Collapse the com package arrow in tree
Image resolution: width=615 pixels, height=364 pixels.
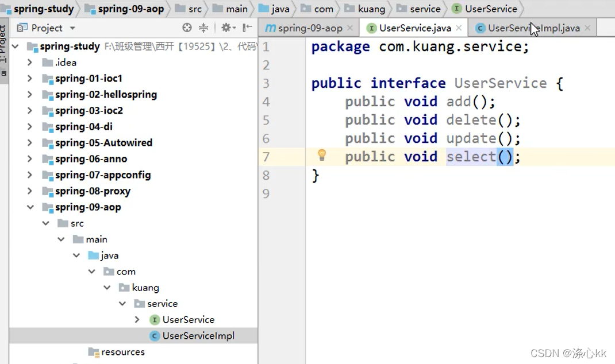(x=91, y=271)
